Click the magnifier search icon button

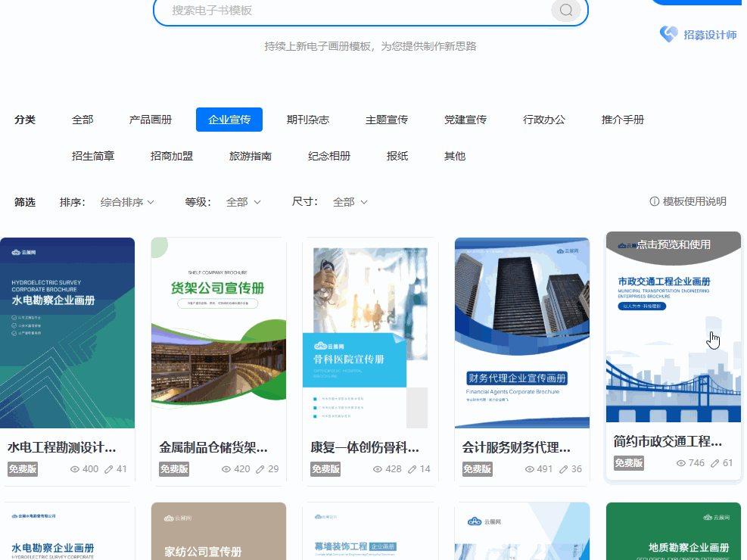[565, 10]
